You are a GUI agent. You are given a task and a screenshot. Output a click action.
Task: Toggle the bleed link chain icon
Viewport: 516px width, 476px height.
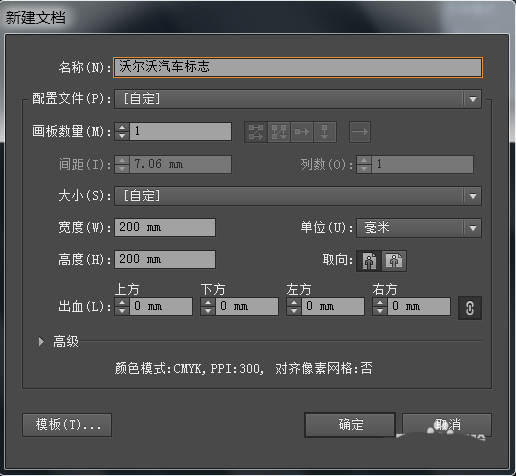click(x=470, y=308)
